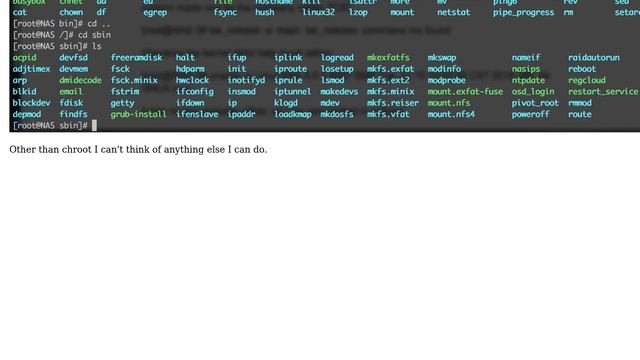Click the 'Other than chroot' sentence
Viewport: 640px width, 360px height.
pos(138,150)
